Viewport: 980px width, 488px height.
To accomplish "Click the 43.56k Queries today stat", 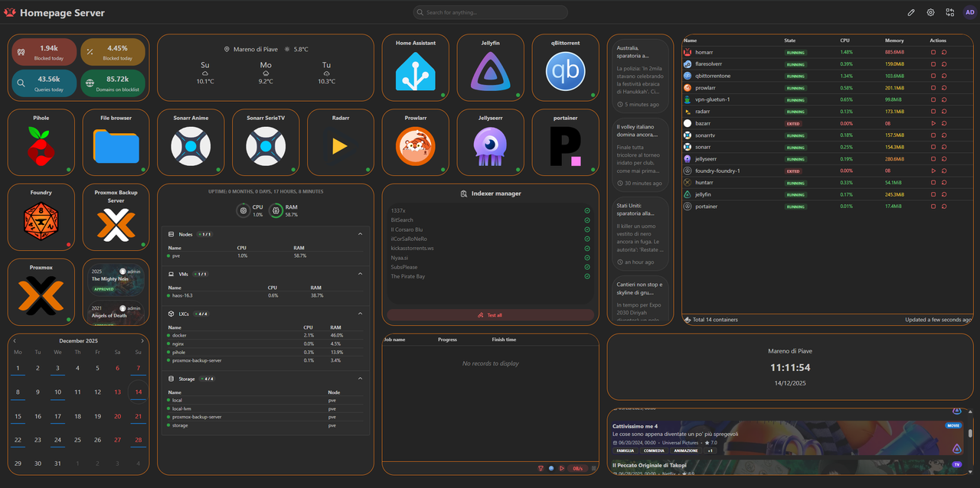I will click(43, 83).
